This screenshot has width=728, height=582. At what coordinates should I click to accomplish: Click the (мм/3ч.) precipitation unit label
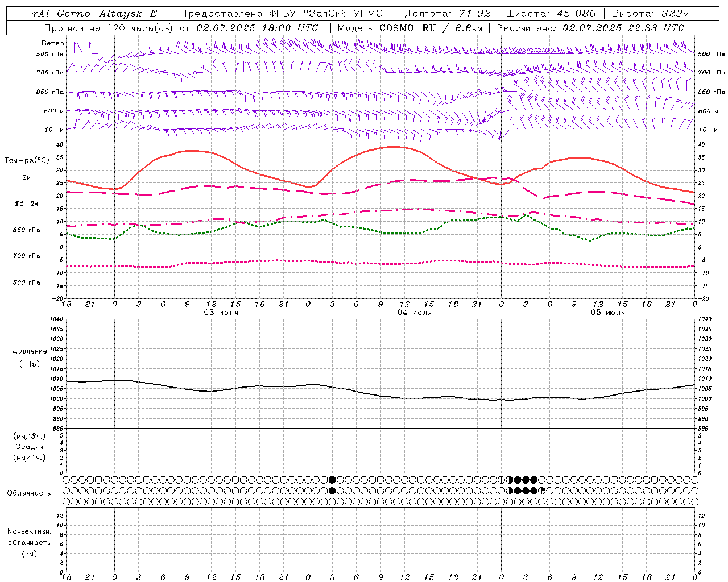click(30, 436)
